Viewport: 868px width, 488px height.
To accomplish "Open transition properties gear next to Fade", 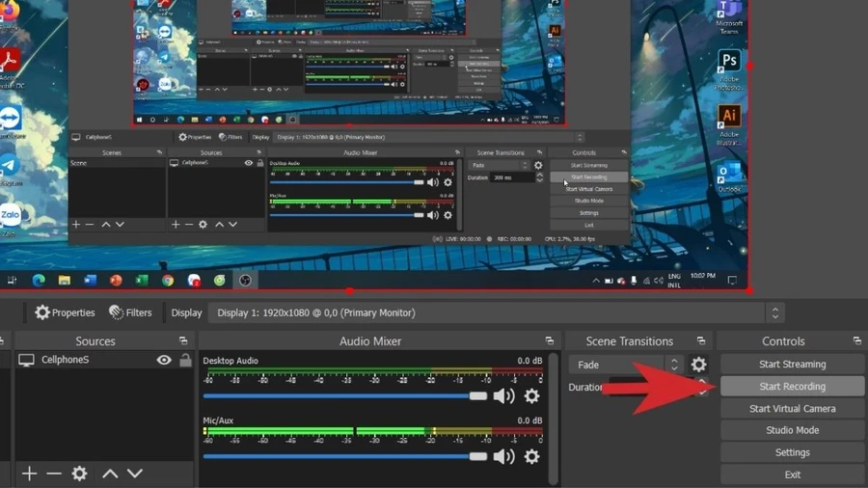I will pos(698,364).
